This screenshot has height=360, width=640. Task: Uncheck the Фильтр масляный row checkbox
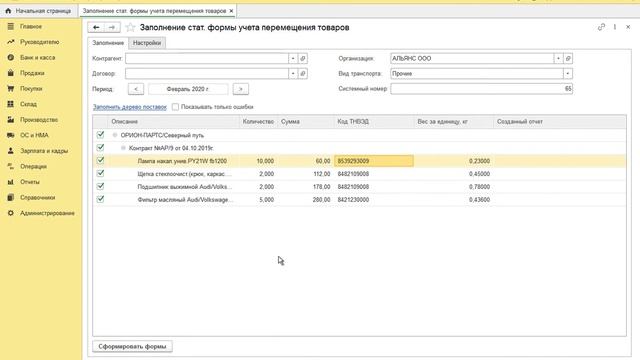click(x=100, y=199)
